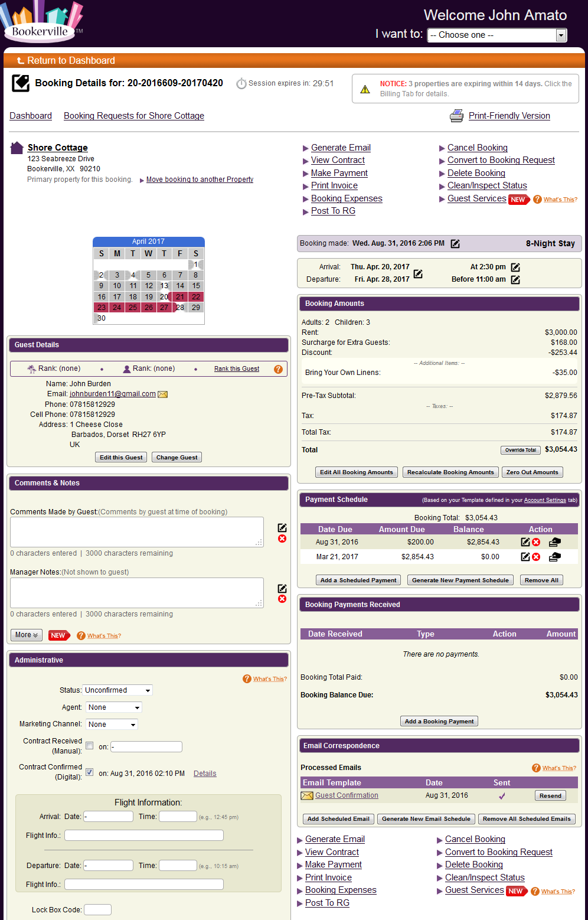Click Edit All Booking Amounts button
This screenshot has height=920, width=588.
(x=357, y=472)
